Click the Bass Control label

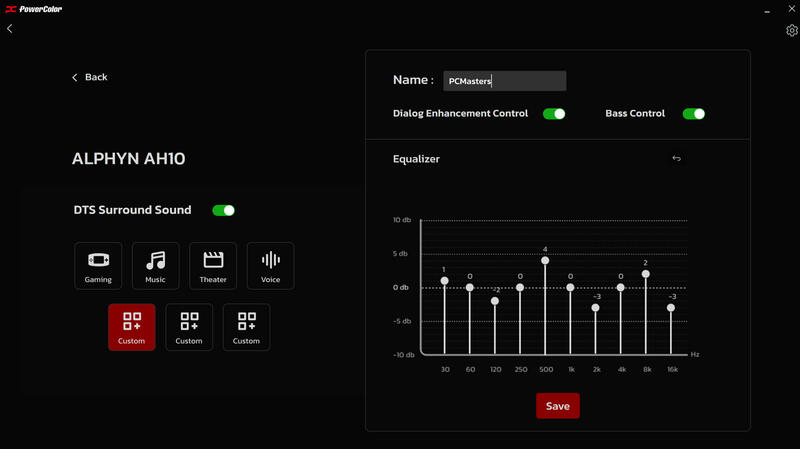635,113
